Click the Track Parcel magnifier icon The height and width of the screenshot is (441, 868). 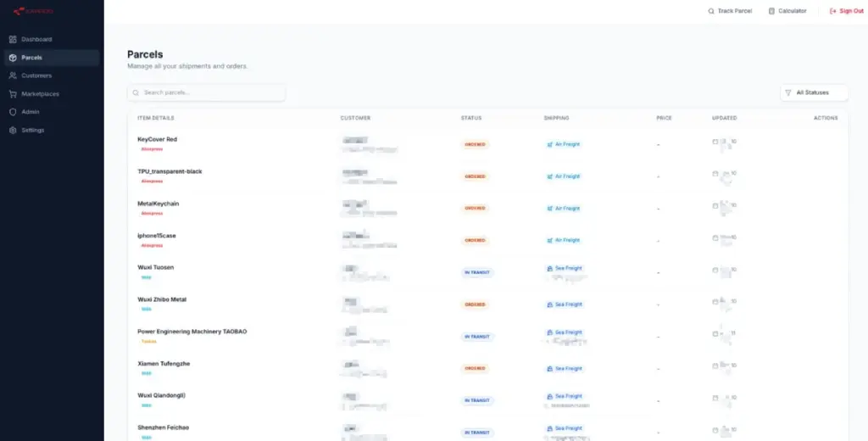(x=711, y=11)
